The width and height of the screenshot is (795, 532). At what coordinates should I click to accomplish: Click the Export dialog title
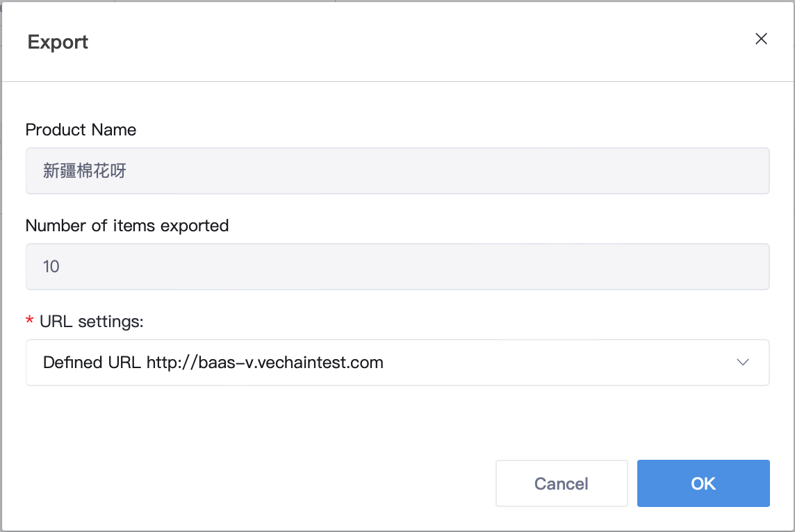click(58, 42)
